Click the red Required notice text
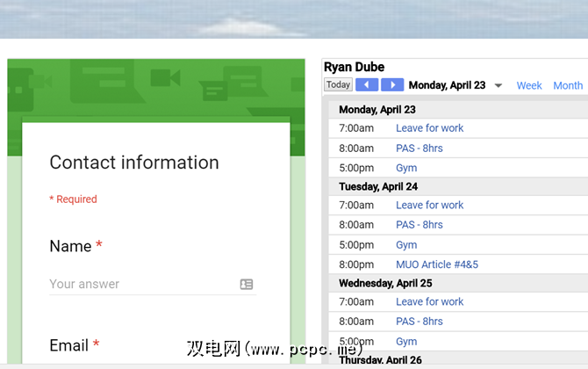The width and height of the screenshot is (588, 369). pyautogui.click(x=73, y=199)
